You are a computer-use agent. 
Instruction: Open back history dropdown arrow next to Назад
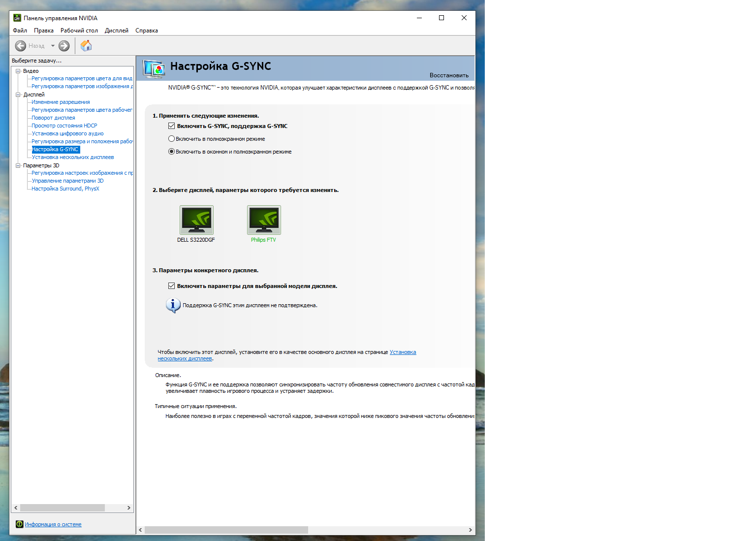[x=53, y=46]
